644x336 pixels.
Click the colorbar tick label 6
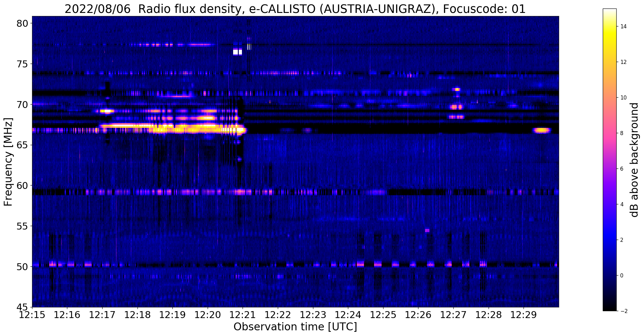click(x=621, y=169)
